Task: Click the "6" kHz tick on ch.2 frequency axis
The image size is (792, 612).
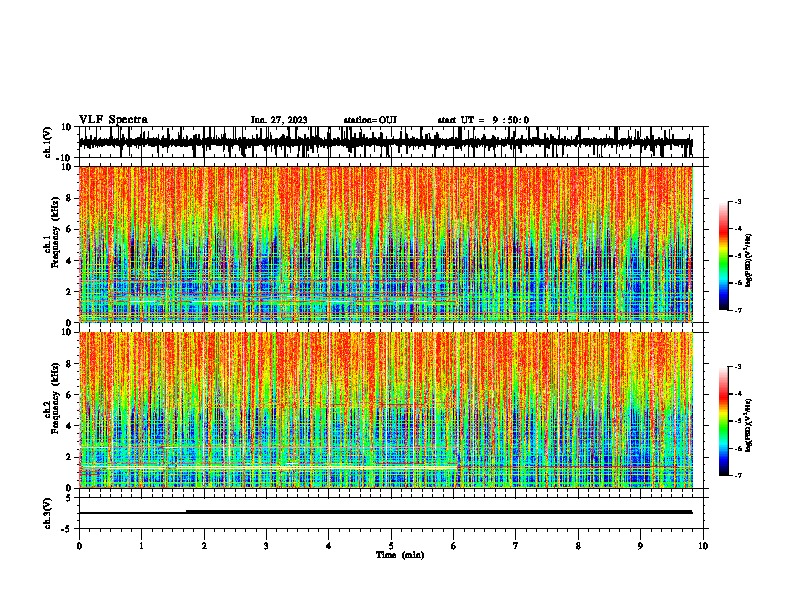Action: 69,395
